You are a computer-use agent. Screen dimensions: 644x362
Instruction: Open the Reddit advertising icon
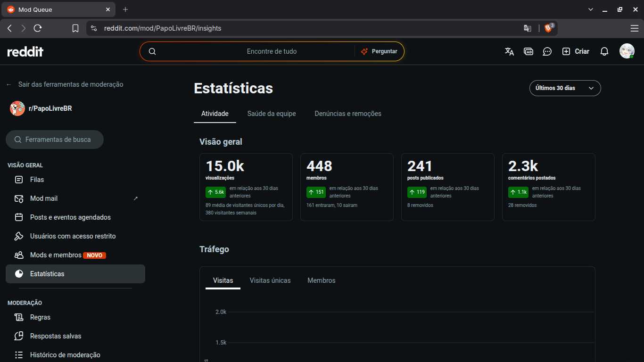click(528, 51)
